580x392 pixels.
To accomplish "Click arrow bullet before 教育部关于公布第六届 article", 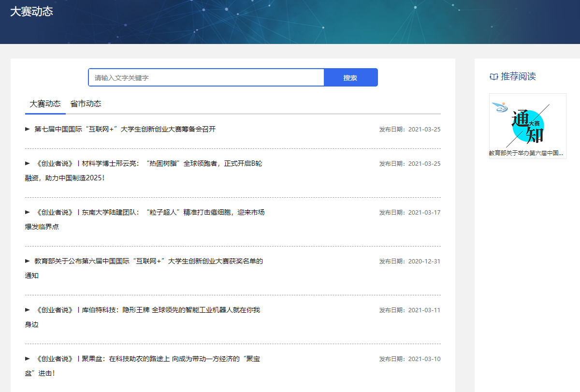I will [28, 261].
